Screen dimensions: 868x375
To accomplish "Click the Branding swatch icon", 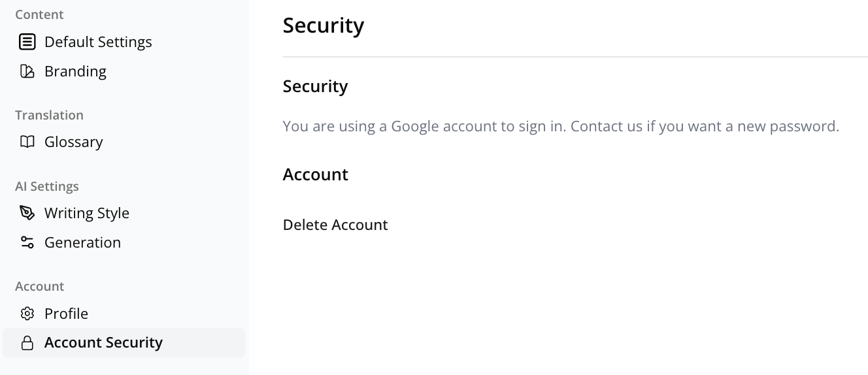I will click(x=27, y=71).
